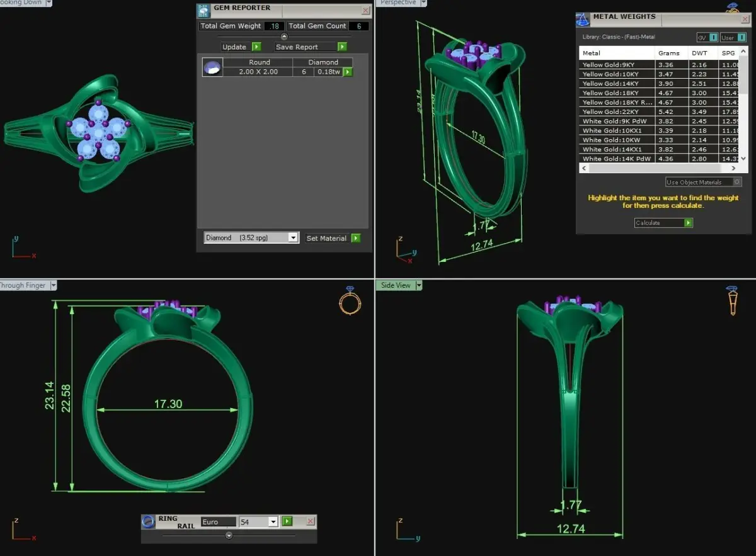Image resolution: width=756 pixels, height=556 pixels.
Task: Click the 0.18tw total weight cell
Action: 328,72
